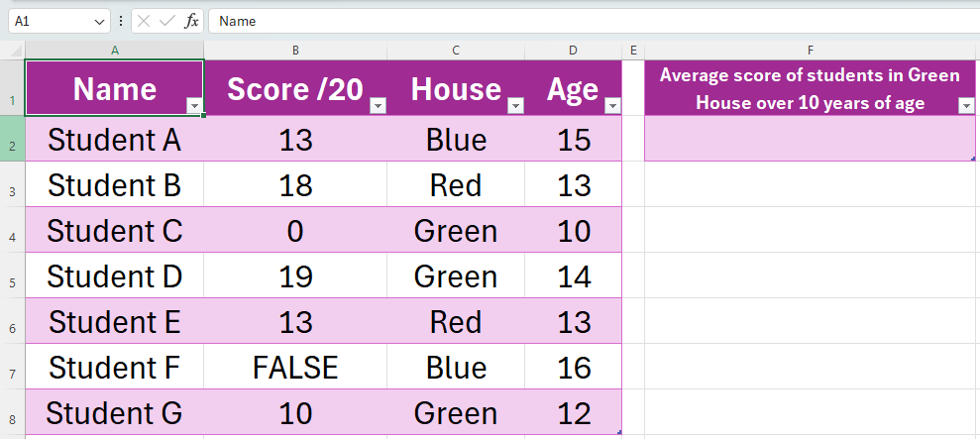Open the Age column filter dropdown
980x439 pixels.
[612, 106]
